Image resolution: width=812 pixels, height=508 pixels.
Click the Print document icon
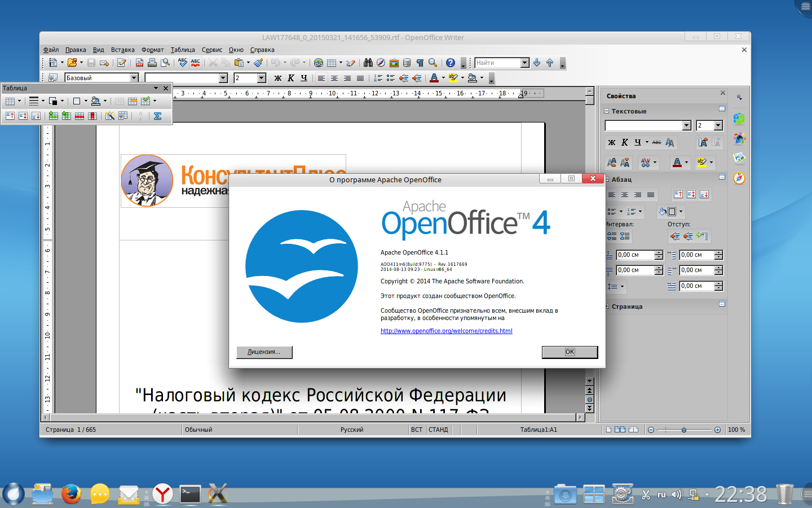pyautogui.click(x=152, y=63)
